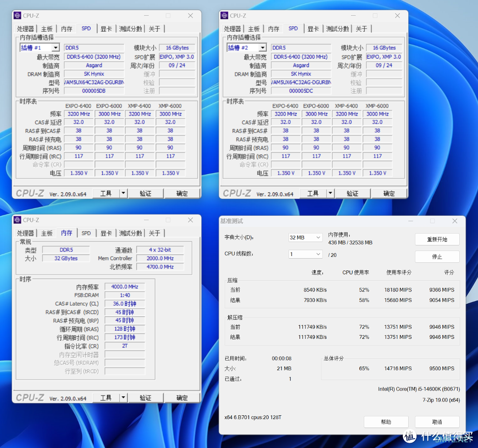Switch to 显卡 tab in slot #1 window

[106, 29]
